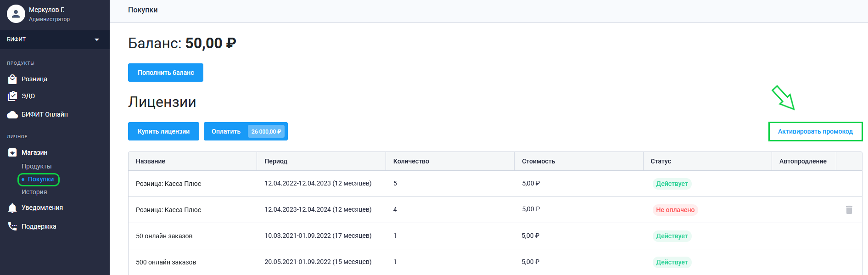Click the Купить лицензии button
Image resolution: width=868 pixels, height=275 pixels.
pos(163,131)
